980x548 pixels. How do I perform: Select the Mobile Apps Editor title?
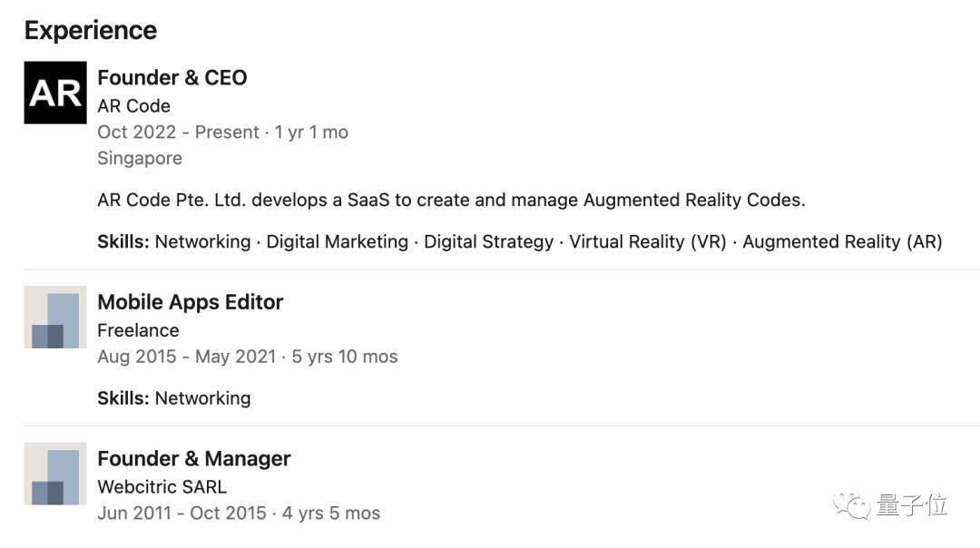[190, 302]
